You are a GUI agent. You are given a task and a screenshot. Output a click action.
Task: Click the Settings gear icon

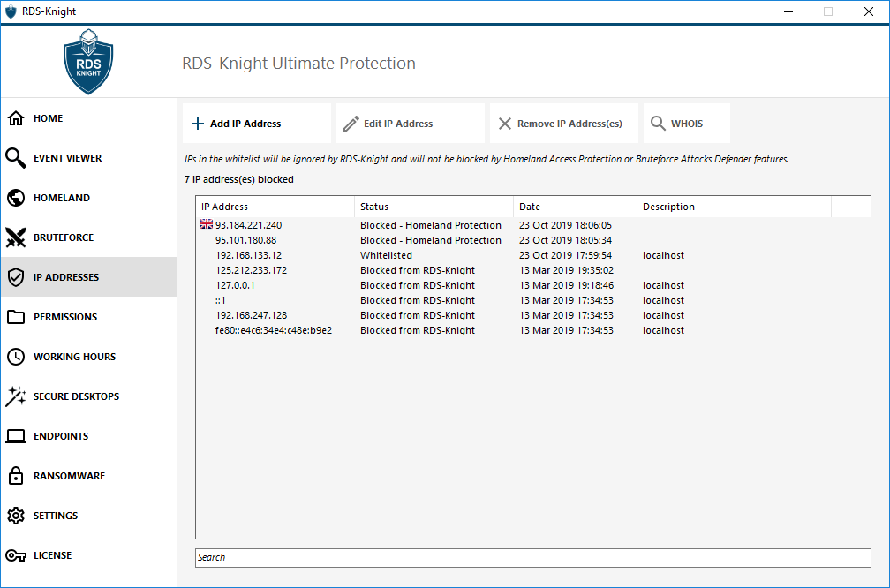(x=16, y=516)
